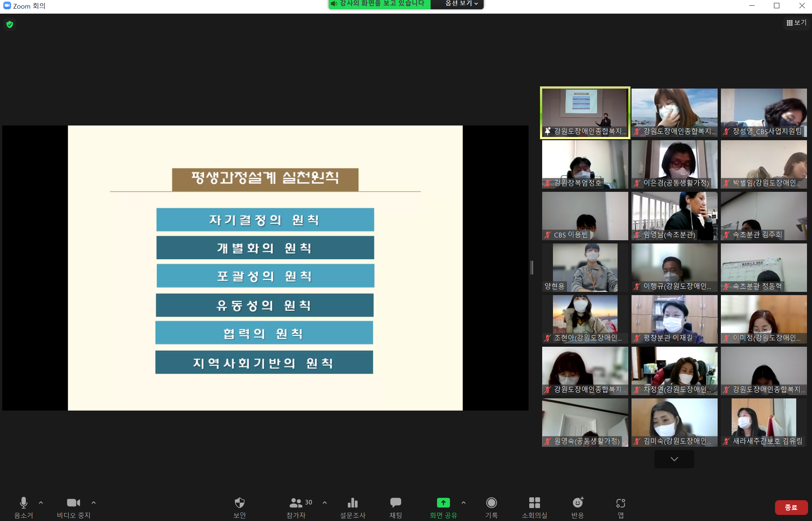Select 이행규 video thumbnail
812x521 pixels.
tap(675, 267)
